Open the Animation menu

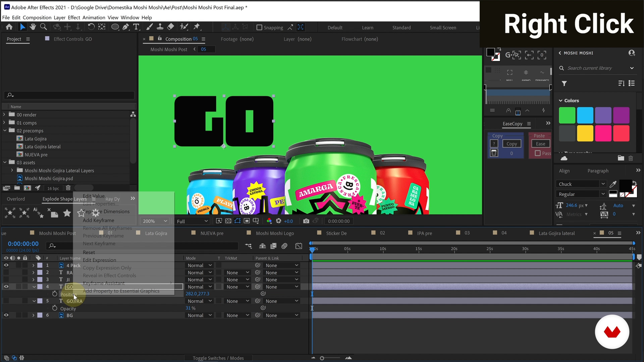(94, 17)
